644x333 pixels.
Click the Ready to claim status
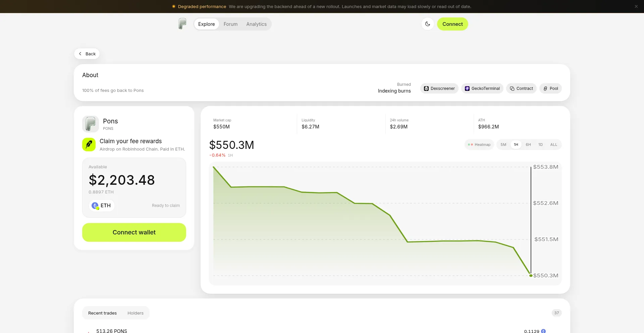pyautogui.click(x=166, y=206)
